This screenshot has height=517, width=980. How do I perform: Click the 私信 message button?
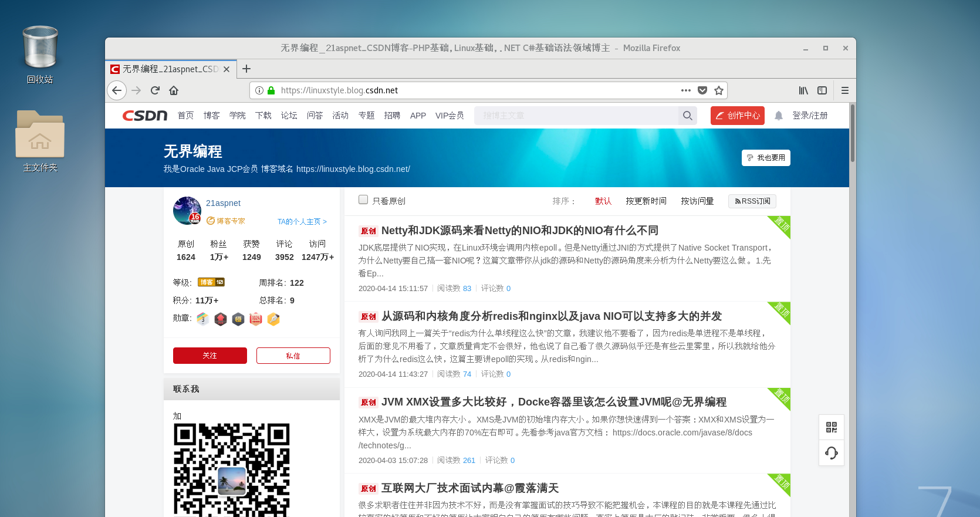(x=293, y=356)
